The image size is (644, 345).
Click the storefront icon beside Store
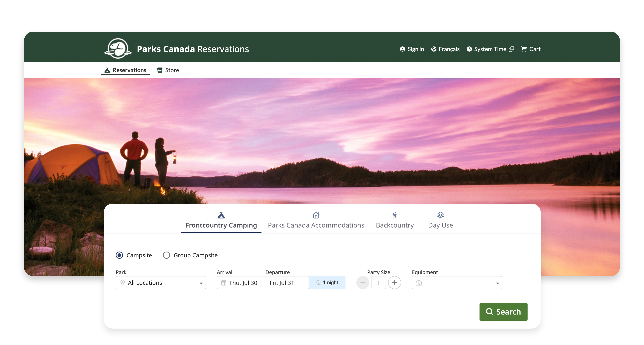point(160,70)
